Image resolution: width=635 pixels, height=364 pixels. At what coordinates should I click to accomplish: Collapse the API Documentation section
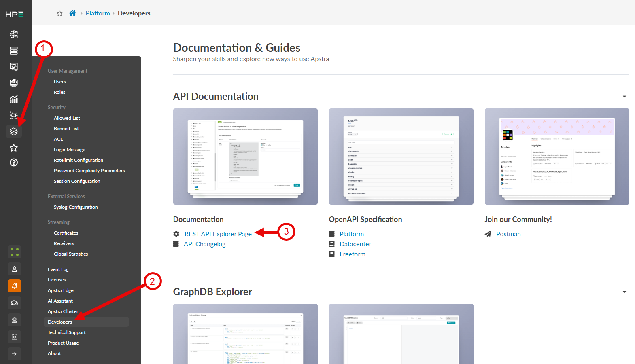[624, 97]
